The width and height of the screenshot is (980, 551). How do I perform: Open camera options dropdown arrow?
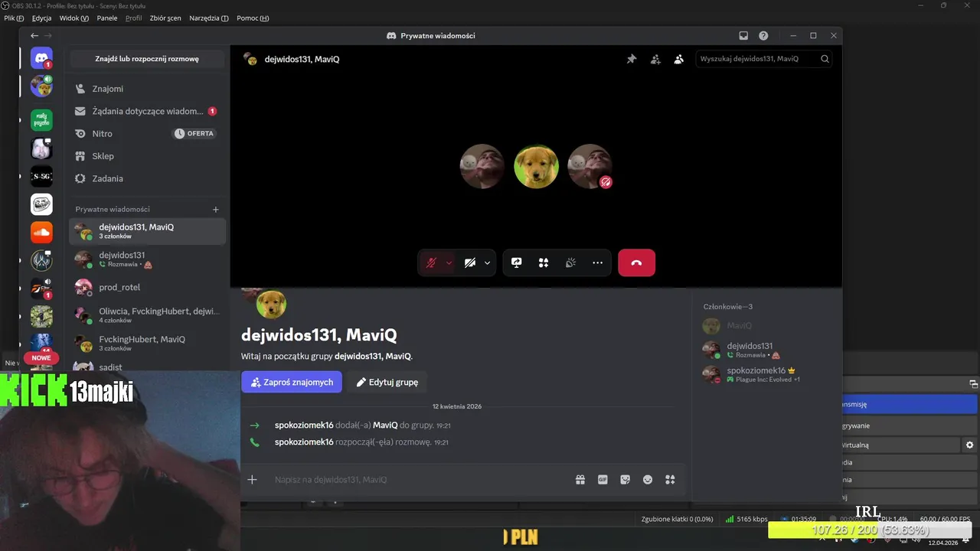click(487, 262)
